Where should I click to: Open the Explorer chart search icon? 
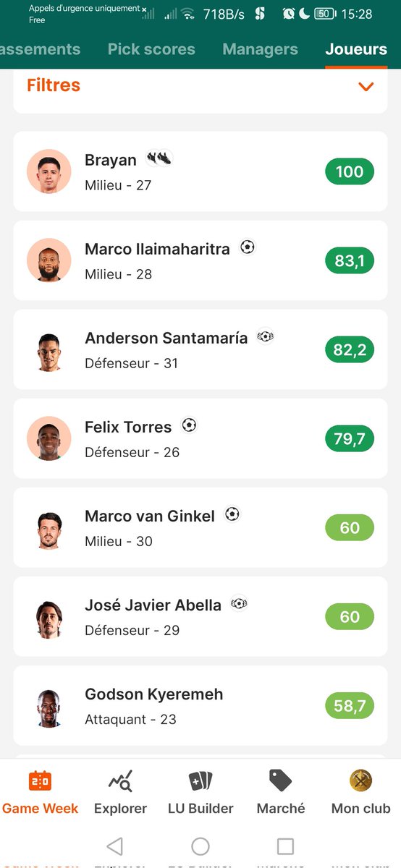(120, 781)
